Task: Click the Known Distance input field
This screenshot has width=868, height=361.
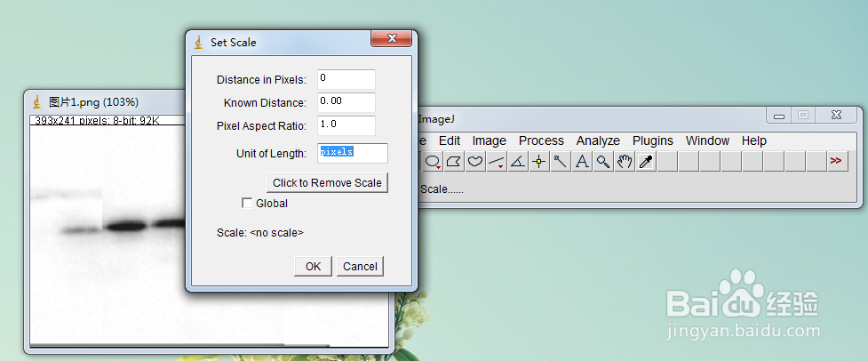Action: 346,102
